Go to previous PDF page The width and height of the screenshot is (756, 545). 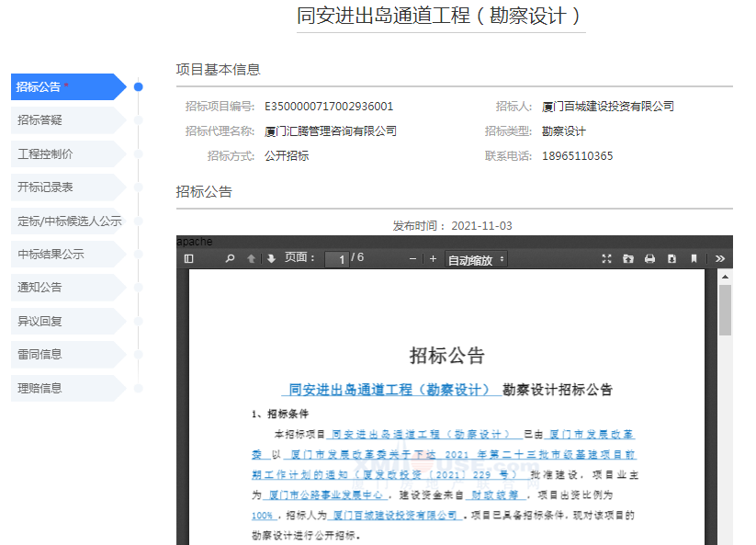(x=252, y=259)
